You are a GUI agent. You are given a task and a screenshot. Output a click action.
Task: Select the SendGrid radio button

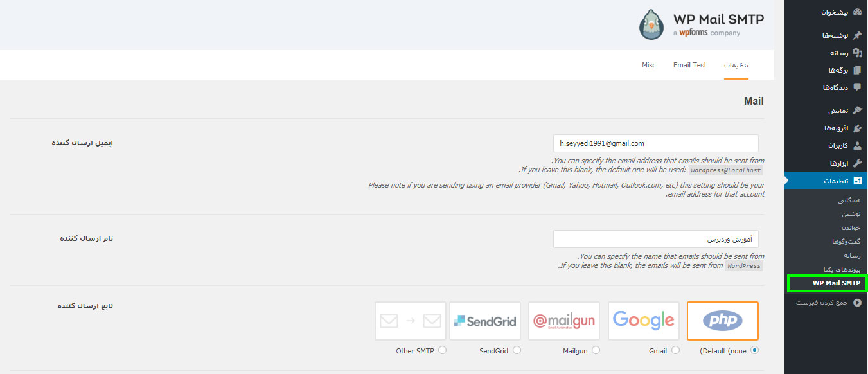(x=517, y=350)
